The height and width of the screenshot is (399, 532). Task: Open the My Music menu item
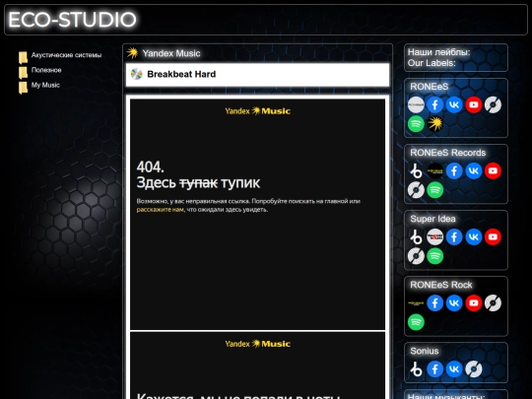[x=45, y=85]
